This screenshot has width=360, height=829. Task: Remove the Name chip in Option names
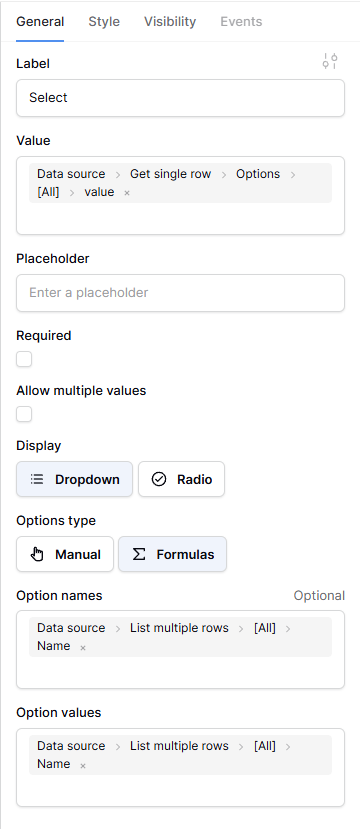click(83, 647)
